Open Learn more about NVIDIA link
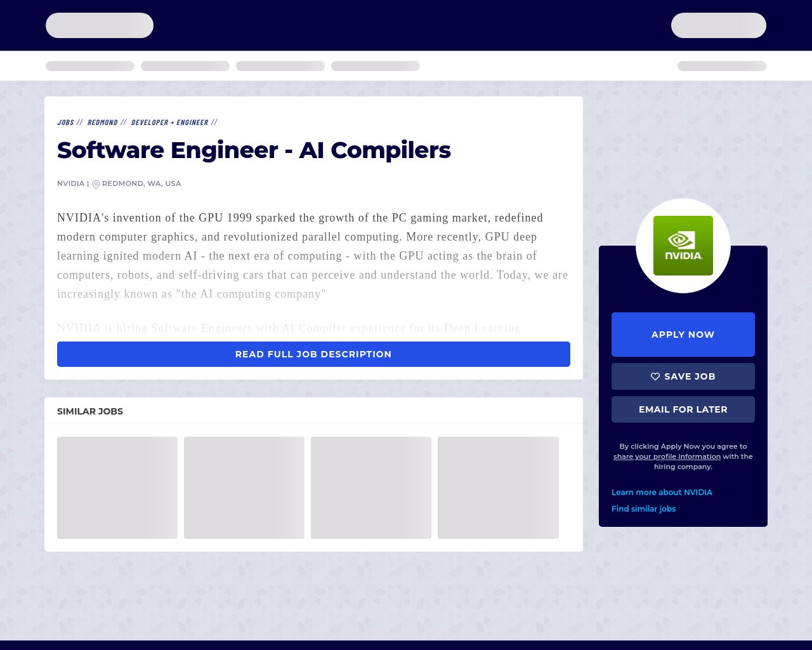This screenshot has width=812, height=650. pos(662,493)
